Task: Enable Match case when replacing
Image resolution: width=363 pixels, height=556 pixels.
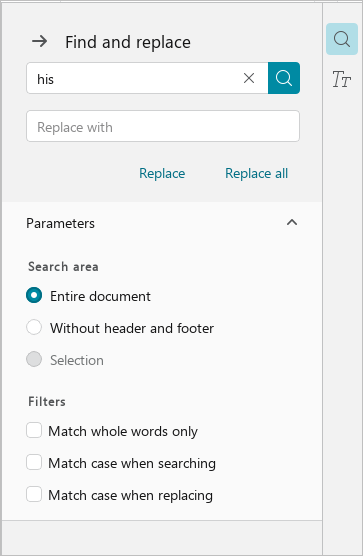Action: tap(34, 494)
